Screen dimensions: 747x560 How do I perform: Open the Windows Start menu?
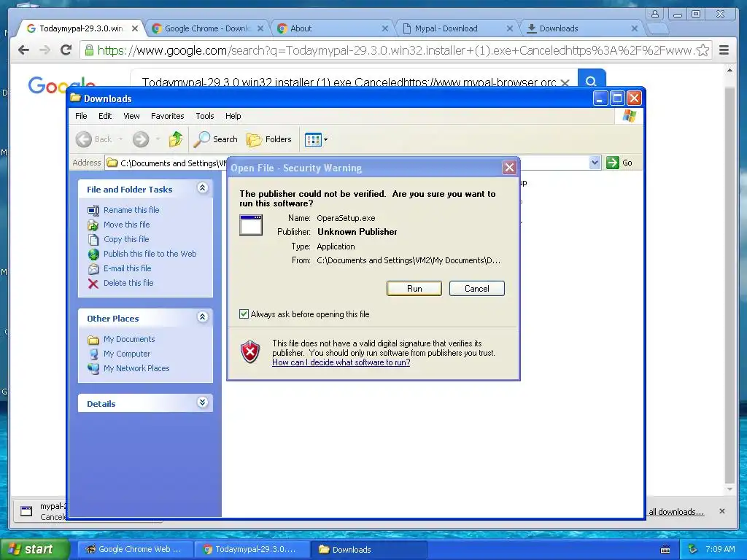click(34, 549)
